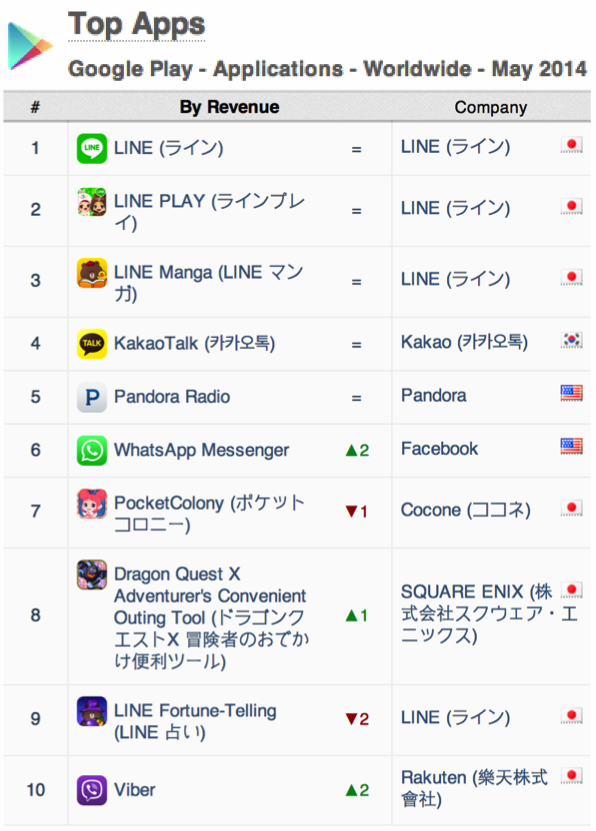596x831 pixels.
Task: Click the Google Play logo icon
Action: tap(30, 46)
